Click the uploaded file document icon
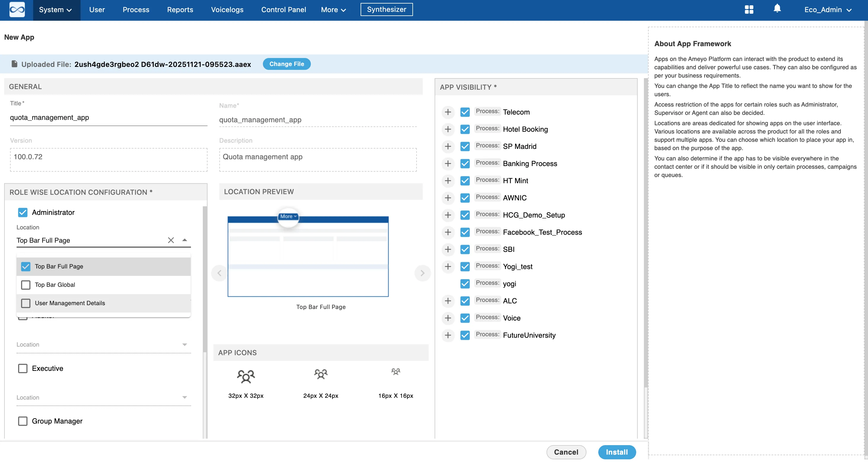Image resolution: width=868 pixels, height=470 pixels. [x=14, y=64]
